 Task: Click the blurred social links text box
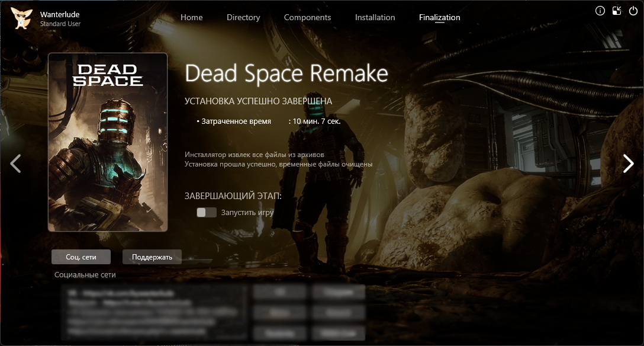coord(154,312)
